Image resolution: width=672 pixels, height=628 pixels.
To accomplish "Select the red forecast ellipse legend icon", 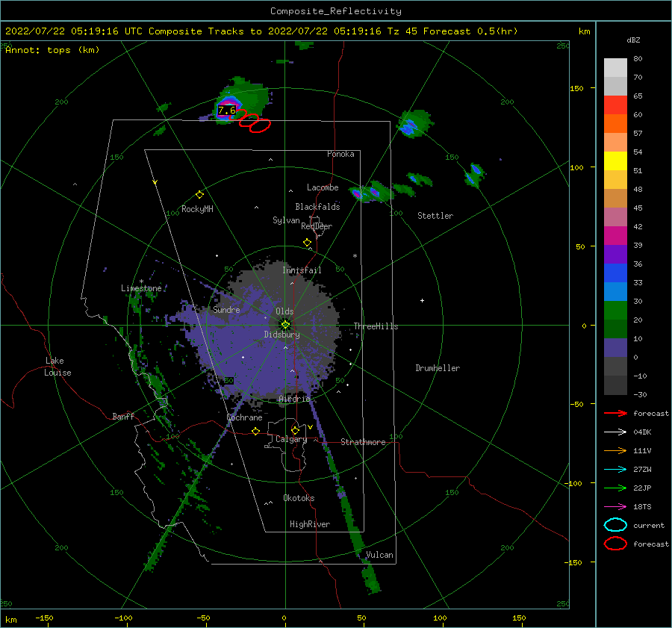I will click(x=615, y=544).
